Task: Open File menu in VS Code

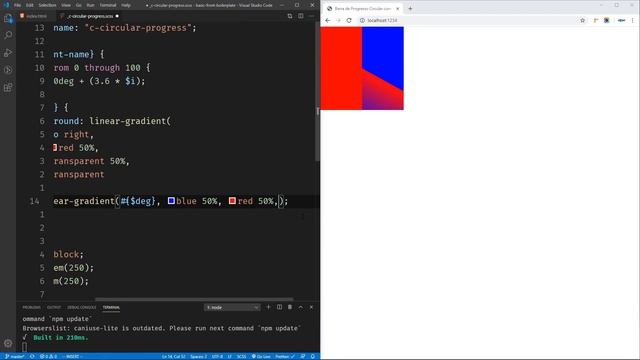Action: [17, 5]
